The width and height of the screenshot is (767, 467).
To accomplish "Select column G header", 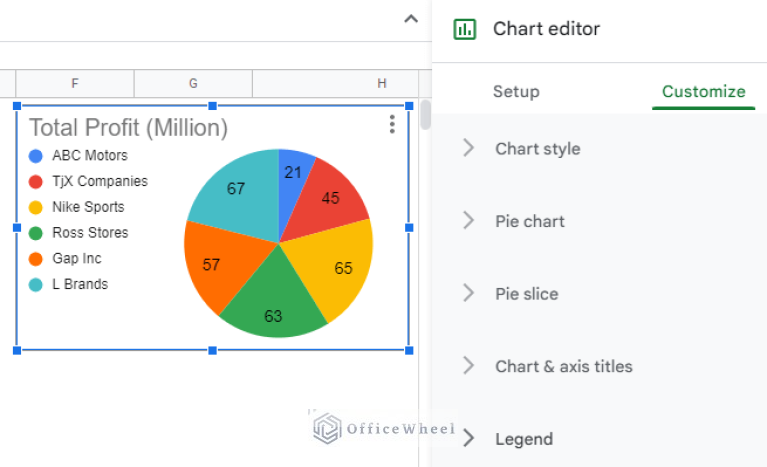I will pyautogui.click(x=193, y=84).
